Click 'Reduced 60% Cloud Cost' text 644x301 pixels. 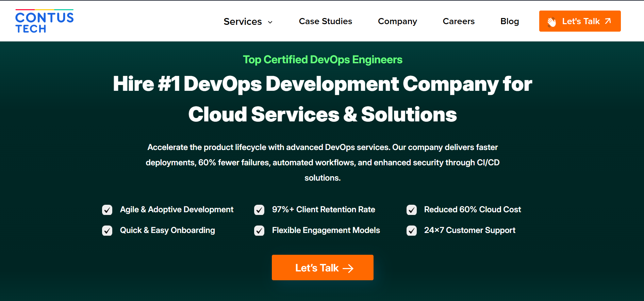[473, 210]
